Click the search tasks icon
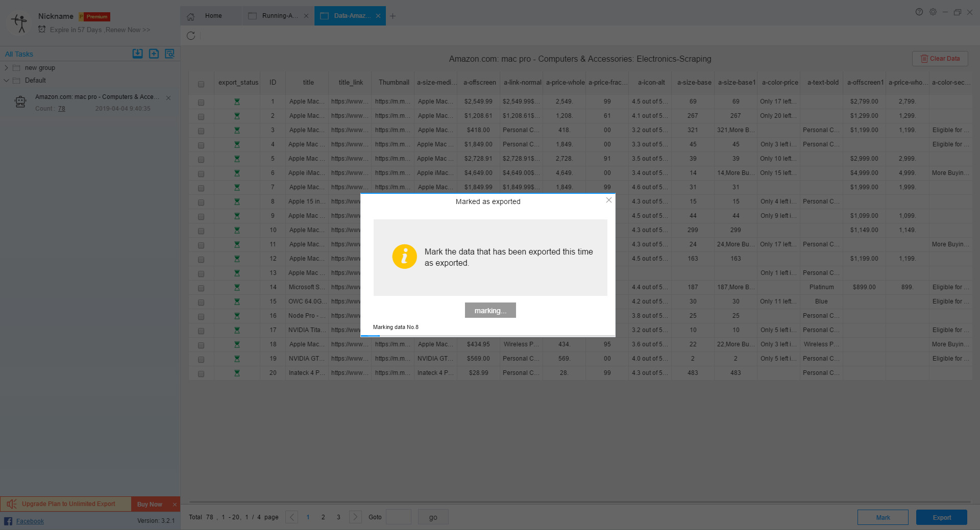980x530 pixels. click(x=170, y=54)
